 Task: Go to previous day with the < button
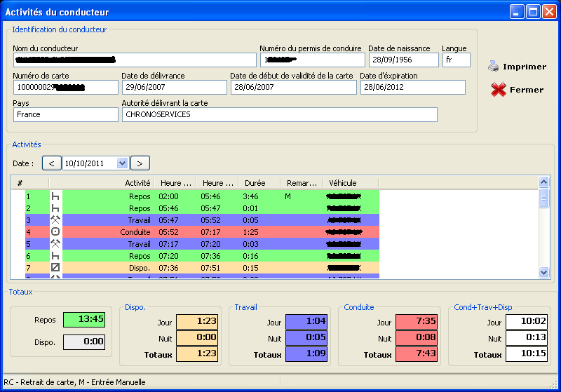click(51, 163)
